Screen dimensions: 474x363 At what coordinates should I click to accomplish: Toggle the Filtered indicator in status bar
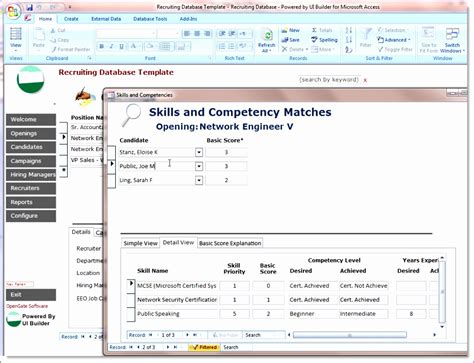click(x=204, y=347)
